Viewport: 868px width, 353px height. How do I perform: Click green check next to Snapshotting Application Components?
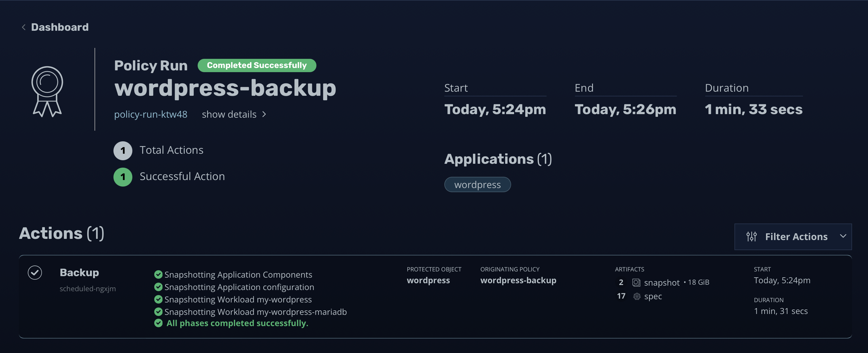[158, 274]
